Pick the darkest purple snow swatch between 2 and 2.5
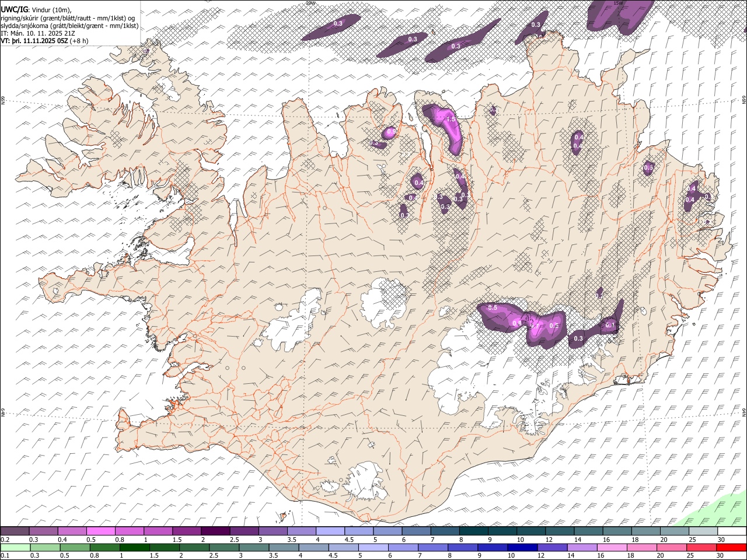The image size is (747, 560). 215,531
